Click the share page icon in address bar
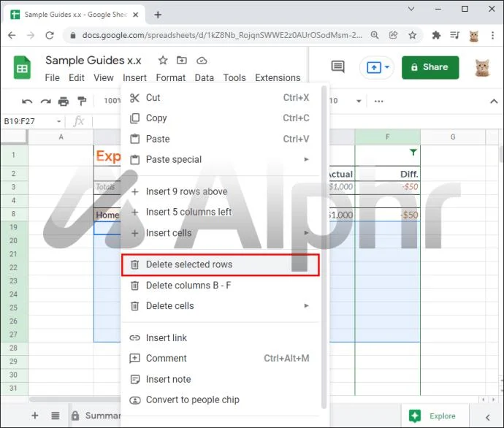The height and width of the screenshot is (428, 504). tap(394, 35)
